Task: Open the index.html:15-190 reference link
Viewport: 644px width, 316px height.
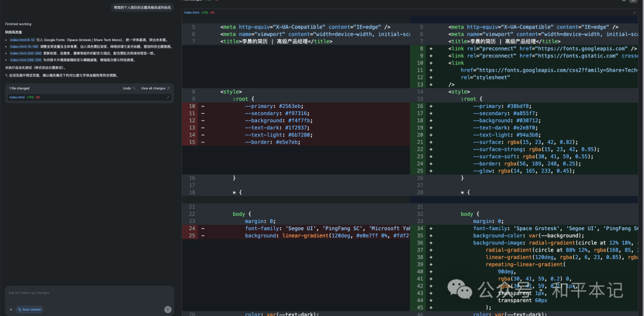Action: (24, 47)
